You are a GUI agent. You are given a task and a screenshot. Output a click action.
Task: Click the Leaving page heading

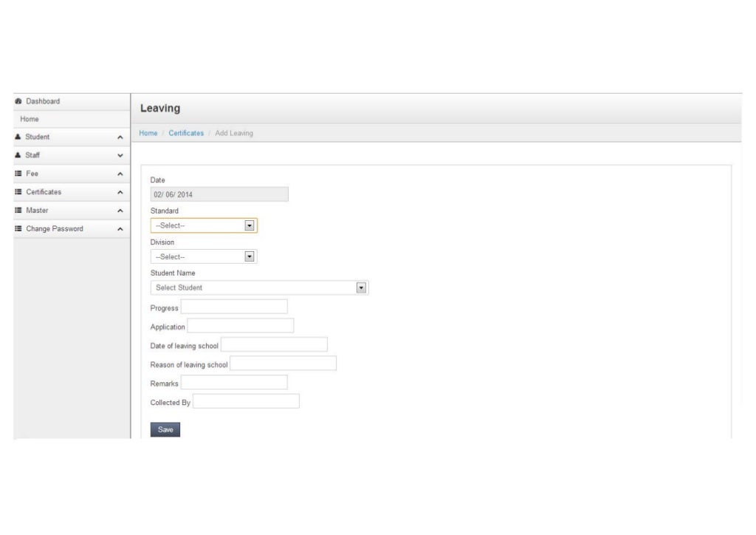click(160, 109)
